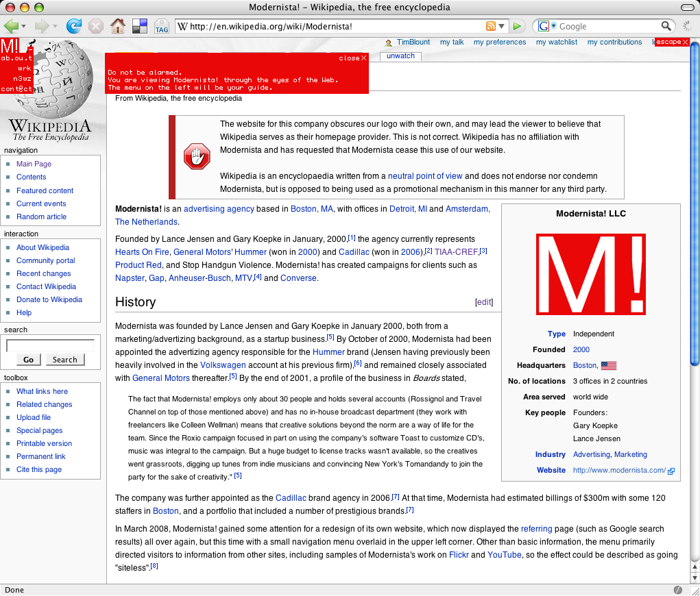This screenshot has width=700, height=596.
Task: Edit the History section via edit link
Action: pos(484,302)
